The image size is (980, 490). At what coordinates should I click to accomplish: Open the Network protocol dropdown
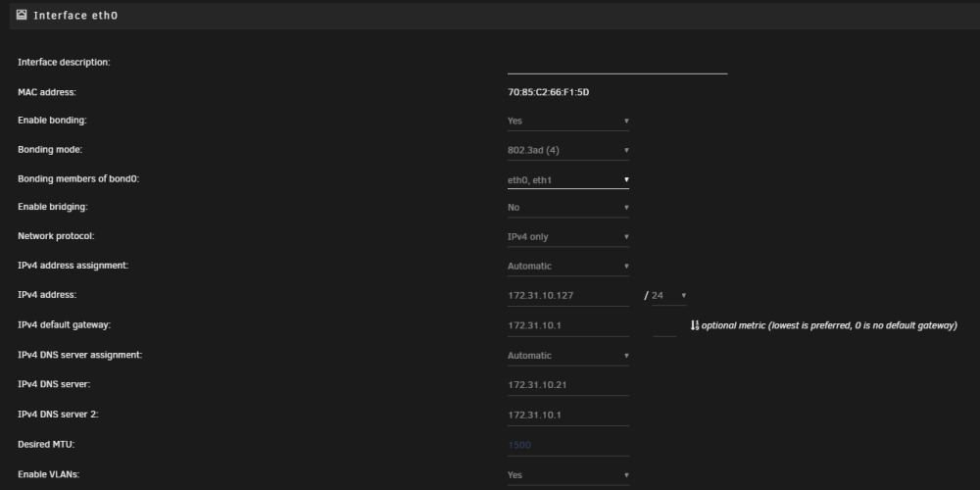568,237
